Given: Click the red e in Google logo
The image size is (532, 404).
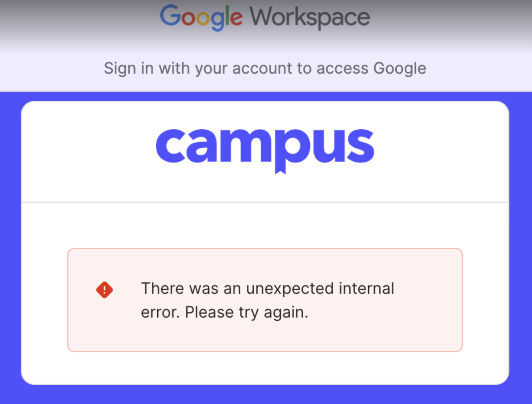Looking at the screenshot, I should 236,18.
